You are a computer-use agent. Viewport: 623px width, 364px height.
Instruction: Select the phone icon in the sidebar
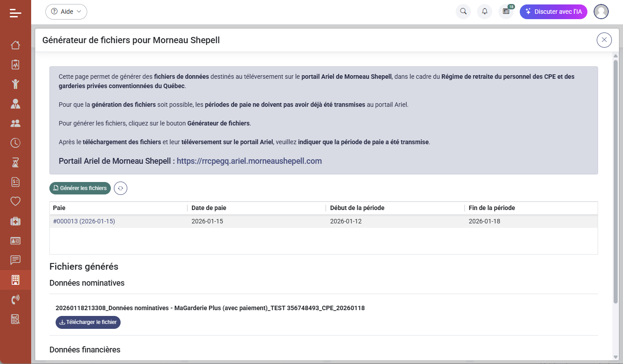coord(16,299)
